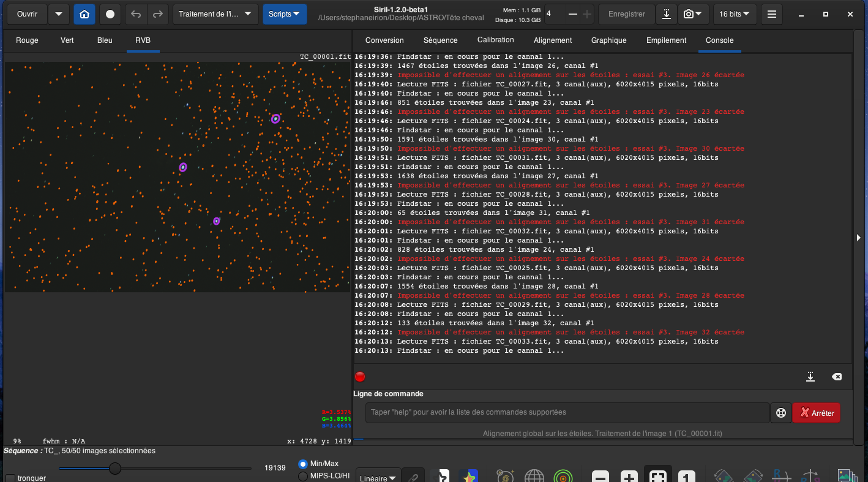The height and width of the screenshot is (482, 868).
Task: Expand the right side panel arrow
Action: click(859, 237)
